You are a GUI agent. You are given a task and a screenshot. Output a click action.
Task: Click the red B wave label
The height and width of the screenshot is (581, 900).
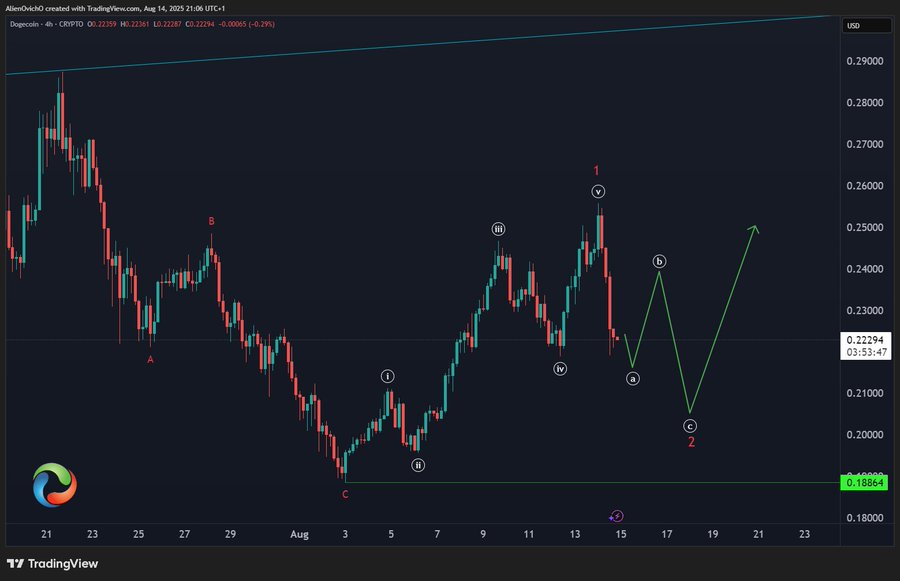pyautogui.click(x=211, y=221)
